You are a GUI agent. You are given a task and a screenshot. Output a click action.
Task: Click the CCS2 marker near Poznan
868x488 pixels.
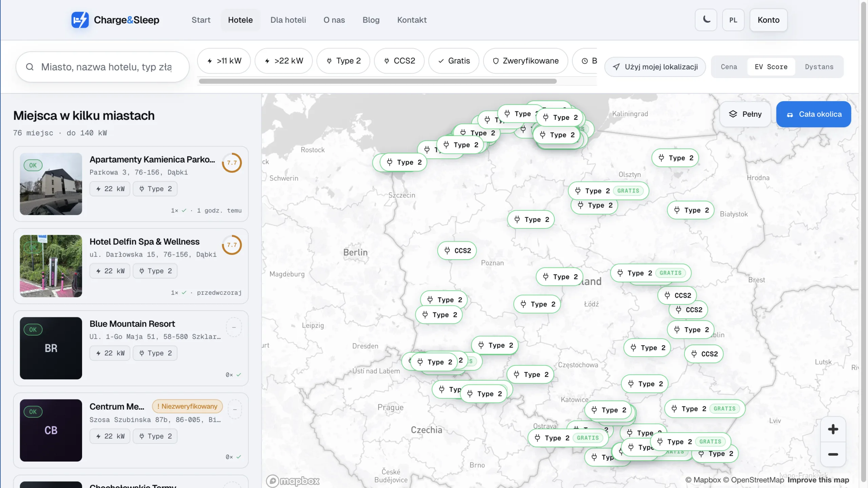457,250
